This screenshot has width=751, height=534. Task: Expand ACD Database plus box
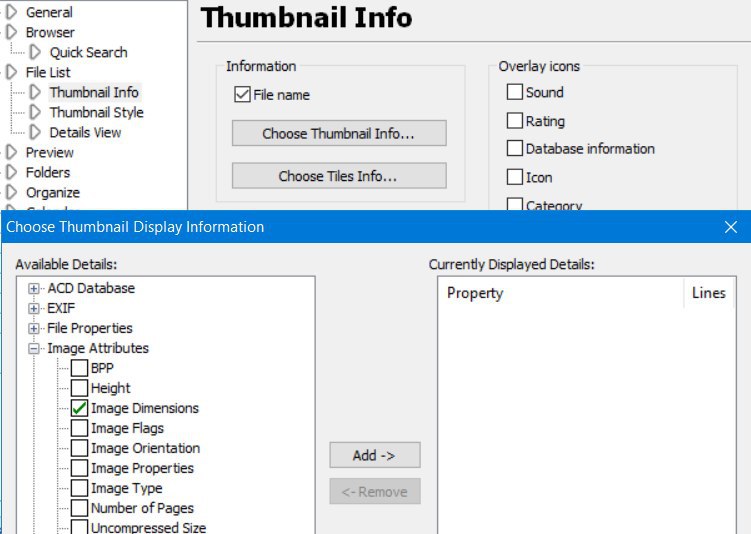click(x=34, y=288)
